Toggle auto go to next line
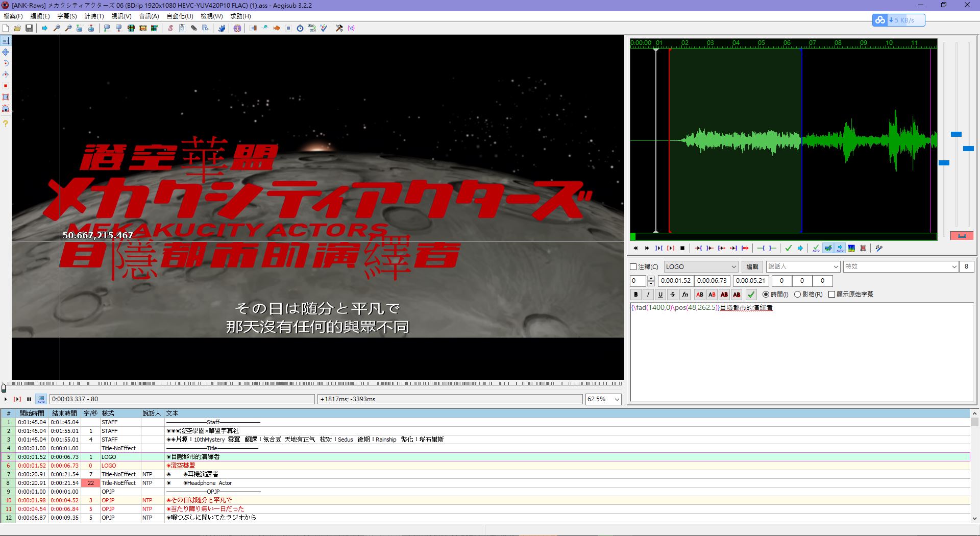This screenshot has height=536, width=980. pos(828,248)
